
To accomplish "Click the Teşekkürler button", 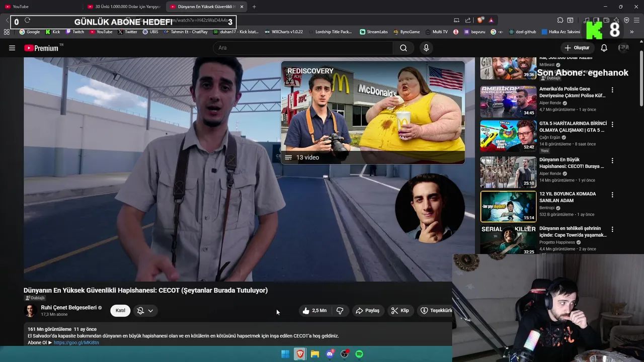I will (436, 311).
